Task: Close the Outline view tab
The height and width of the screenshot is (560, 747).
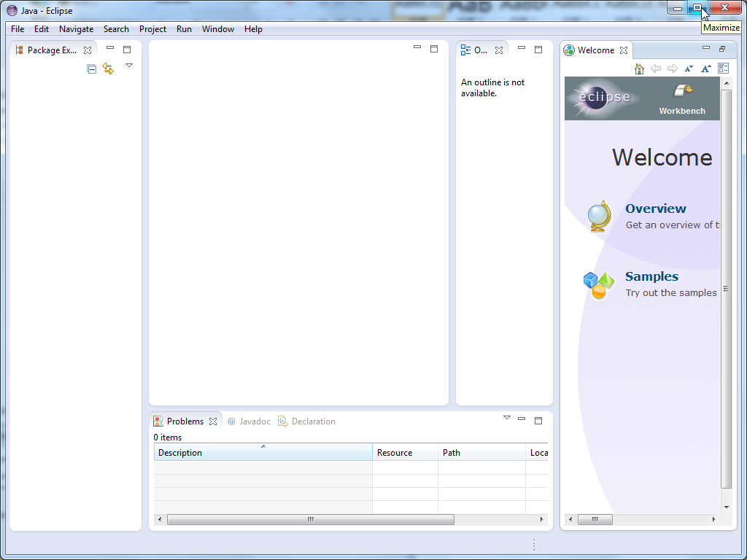Action: point(499,50)
